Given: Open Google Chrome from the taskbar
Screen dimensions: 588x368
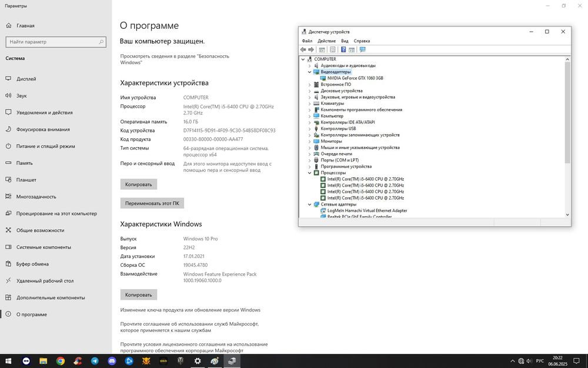Looking at the screenshot, I should pyautogui.click(x=61, y=361).
